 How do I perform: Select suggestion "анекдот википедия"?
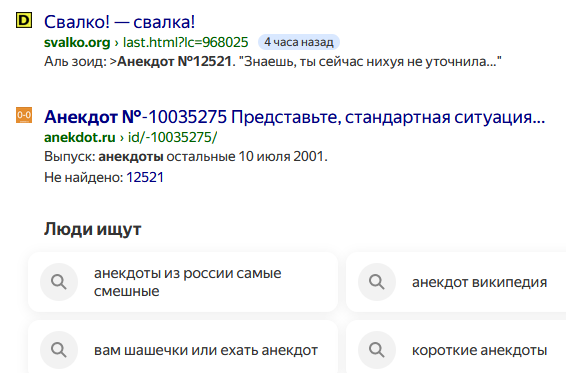[x=456, y=282]
